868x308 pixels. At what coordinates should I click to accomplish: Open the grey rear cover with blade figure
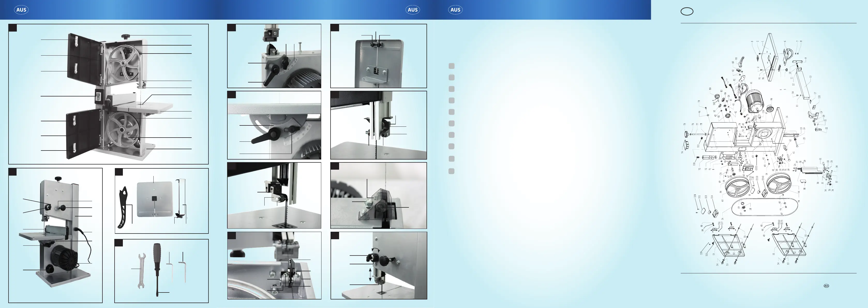[379, 56]
